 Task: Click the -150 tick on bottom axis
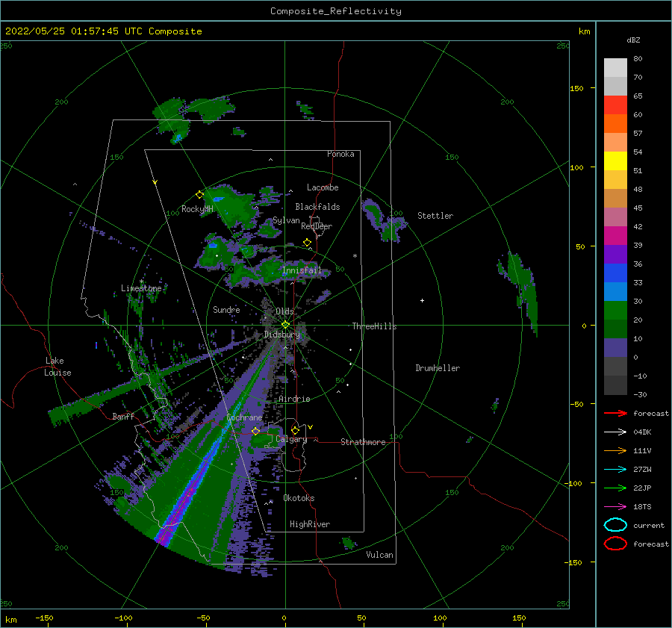(x=44, y=618)
